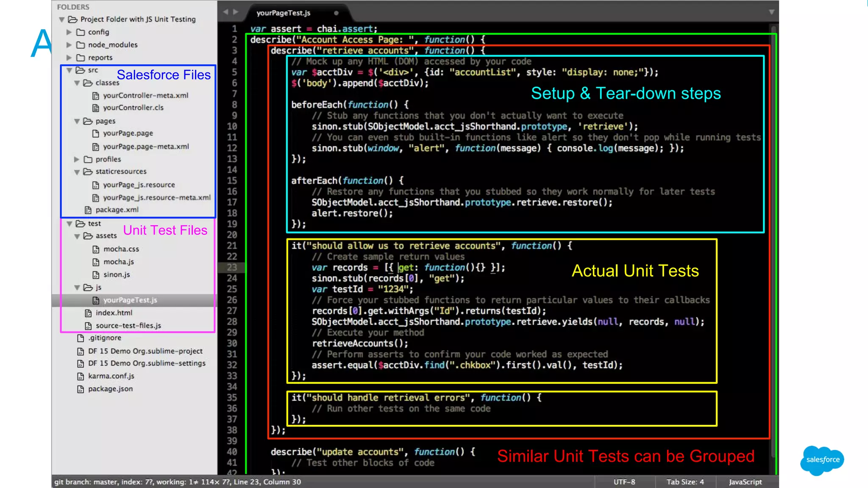Open mocha.js in the assets folder
This screenshot has width=868, height=488.
[x=119, y=262]
